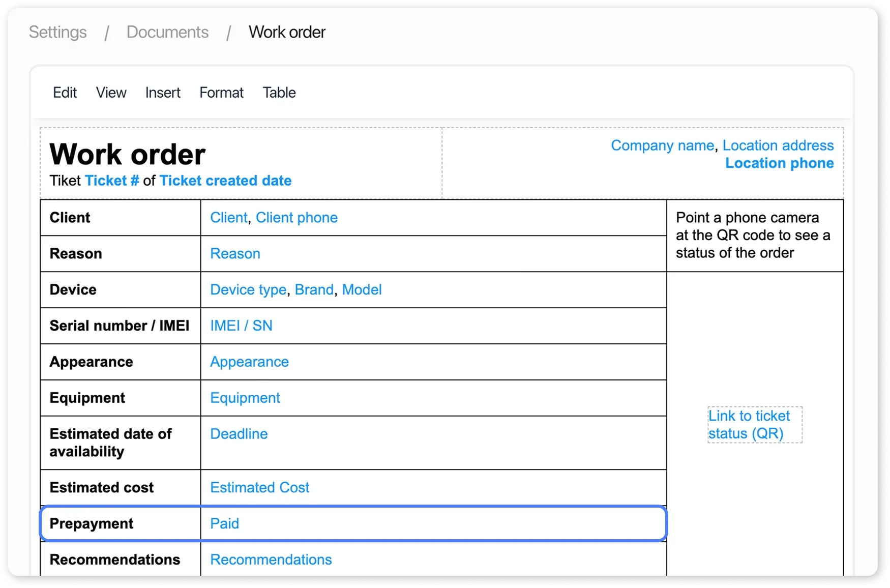Open the Table menu
890x588 pixels.
click(279, 93)
